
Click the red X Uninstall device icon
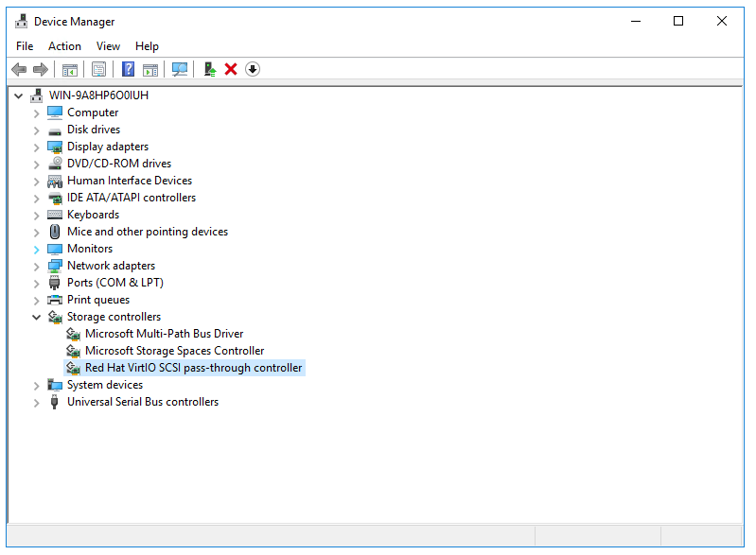(231, 69)
